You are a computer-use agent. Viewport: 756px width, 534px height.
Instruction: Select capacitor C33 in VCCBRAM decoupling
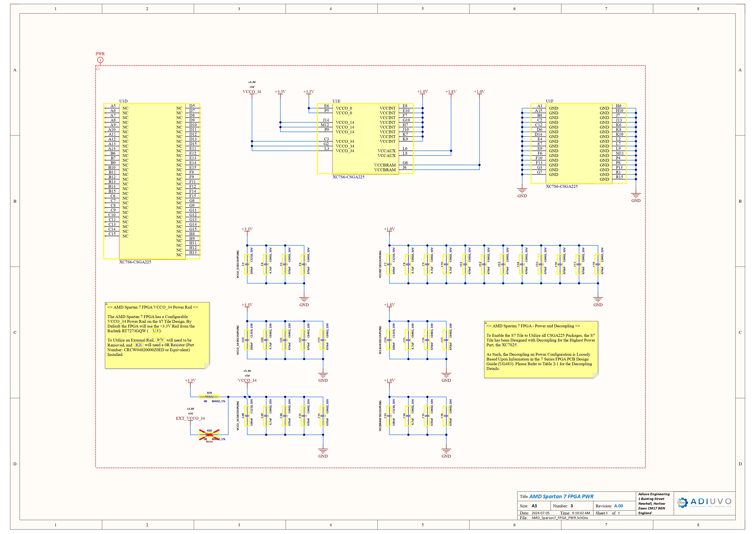point(389,416)
